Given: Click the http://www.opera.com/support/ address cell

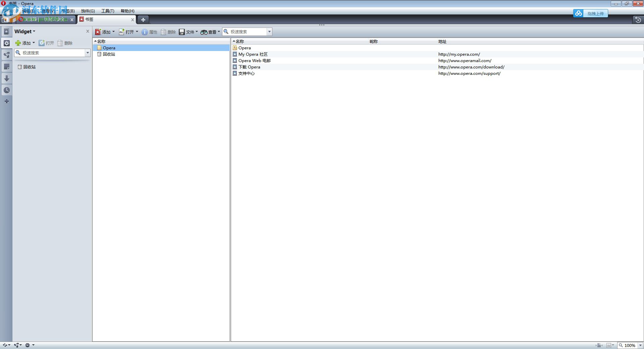Looking at the screenshot, I should (469, 73).
